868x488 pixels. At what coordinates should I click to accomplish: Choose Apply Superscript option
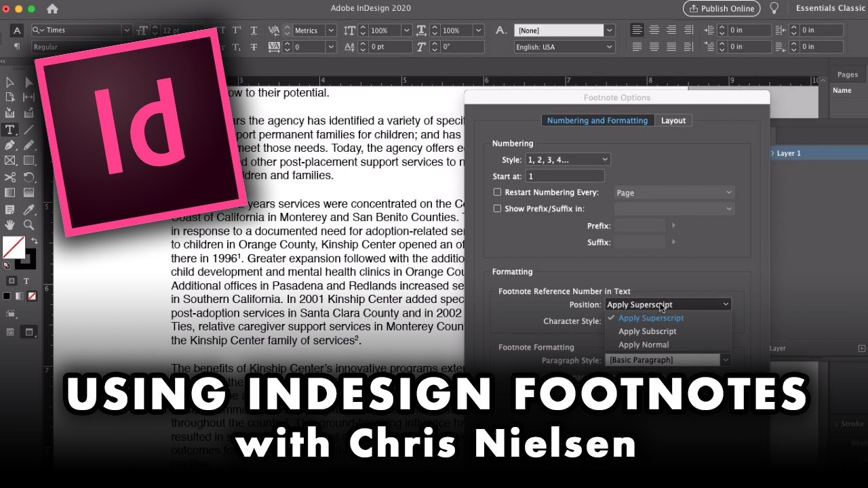click(x=651, y=318)
